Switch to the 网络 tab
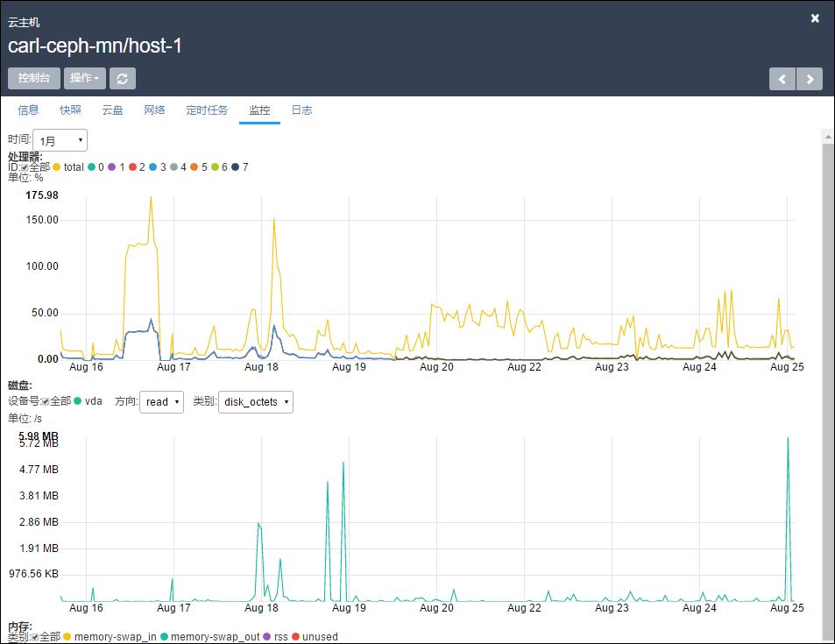 pos(154,110)
